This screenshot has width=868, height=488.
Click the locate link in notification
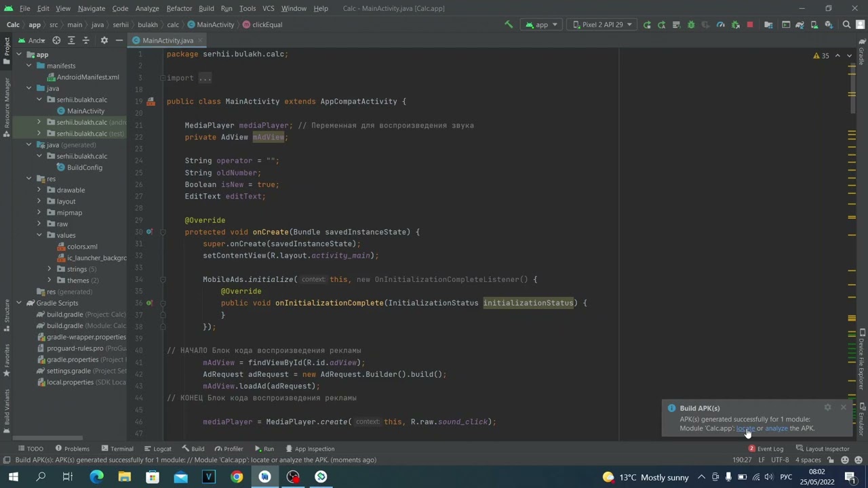[745, 428]
